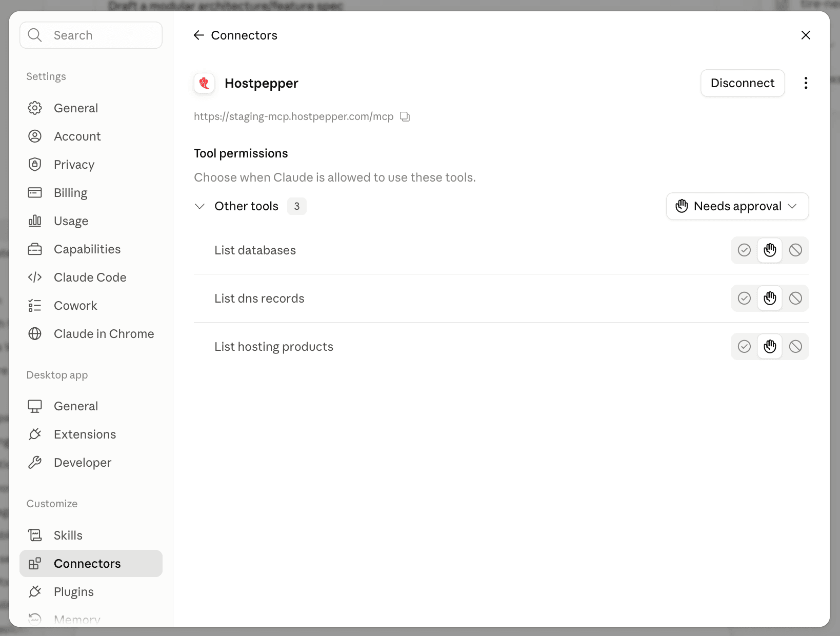Viewport: 840px width, 636px height.
Task: Open Claude Code settings
Action: click(x=91, y=277)
